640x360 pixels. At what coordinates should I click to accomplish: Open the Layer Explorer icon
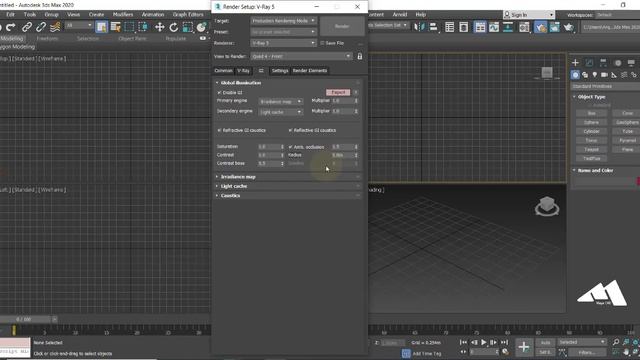[464, 27]
